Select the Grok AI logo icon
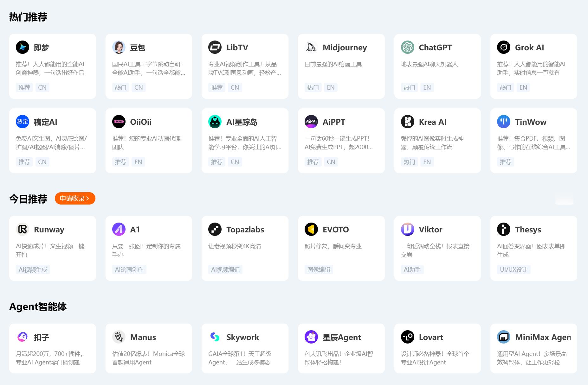The height and width of the screenshot is (385, 588). [504, 47]
